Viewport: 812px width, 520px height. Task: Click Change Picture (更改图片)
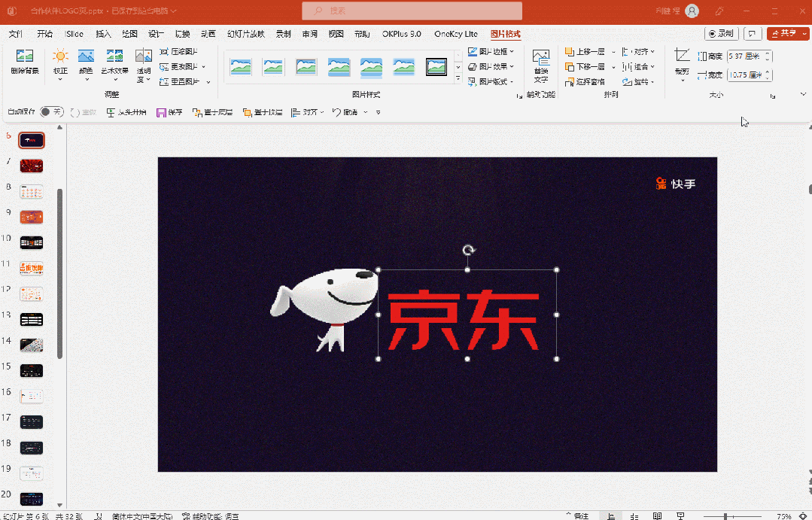182,67
